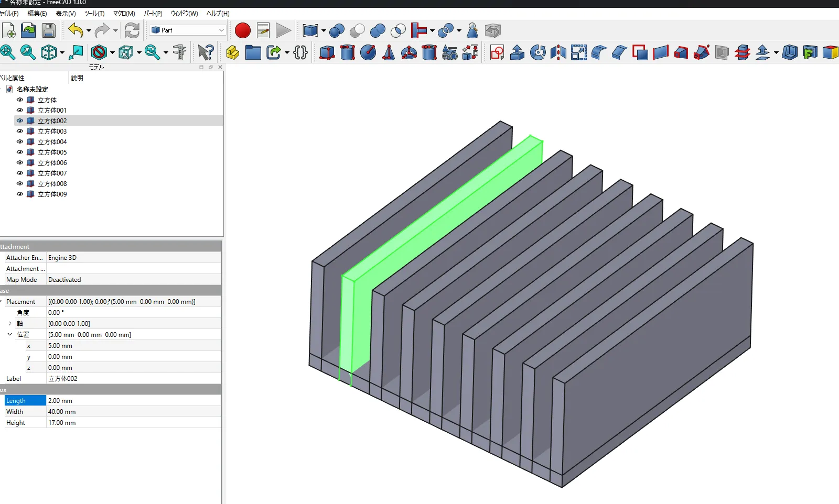This screenshot has height=504, width=839.
Task: Click the Length value 2.00 mm field
Action: click(x=133, y=400)
